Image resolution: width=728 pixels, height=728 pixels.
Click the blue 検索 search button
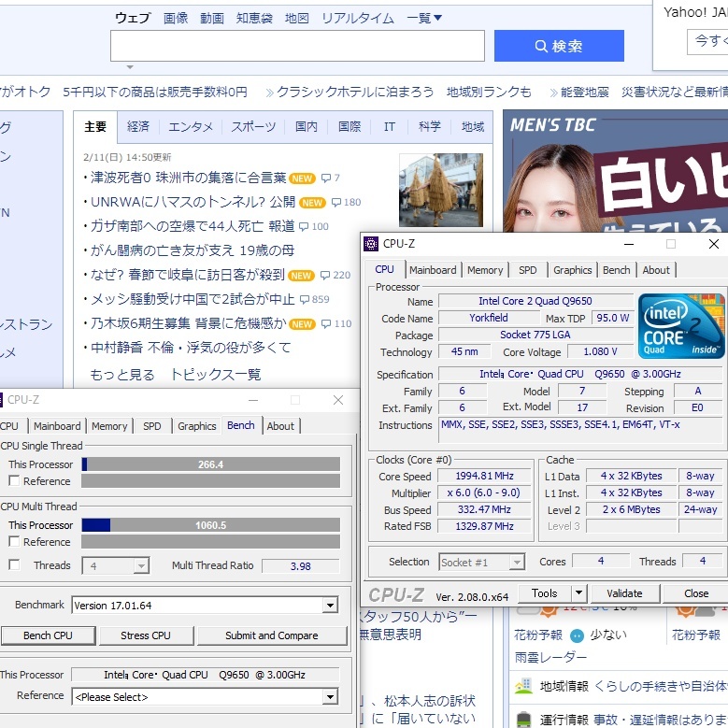point(559,46)
